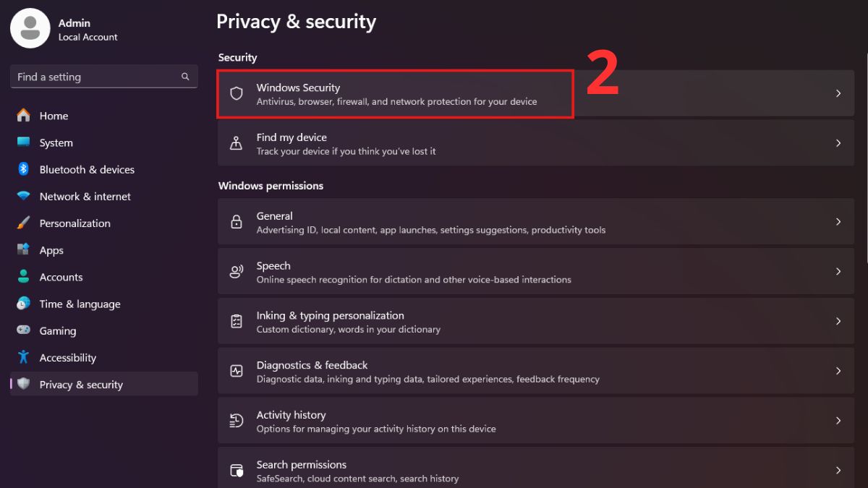Select the Bluetooth & devices sidebar icon

(x=24, y=169)
